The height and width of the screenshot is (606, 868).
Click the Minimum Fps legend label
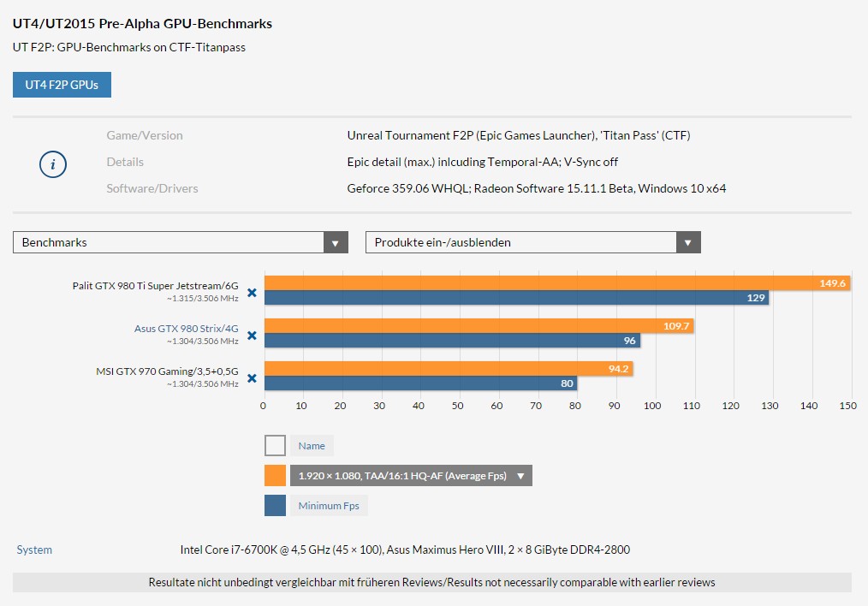(x=329, y=505)
